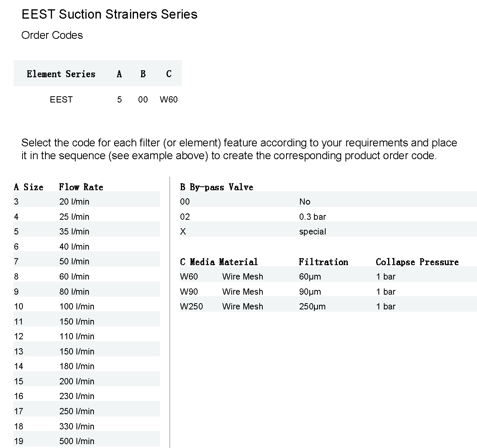Click the 'EEST Suction Strainers Series' title

[x=109, y=14]
